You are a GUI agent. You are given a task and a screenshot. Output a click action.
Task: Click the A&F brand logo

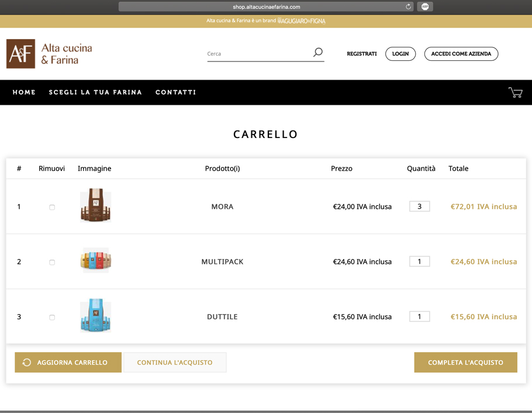(x=20, y=54)
